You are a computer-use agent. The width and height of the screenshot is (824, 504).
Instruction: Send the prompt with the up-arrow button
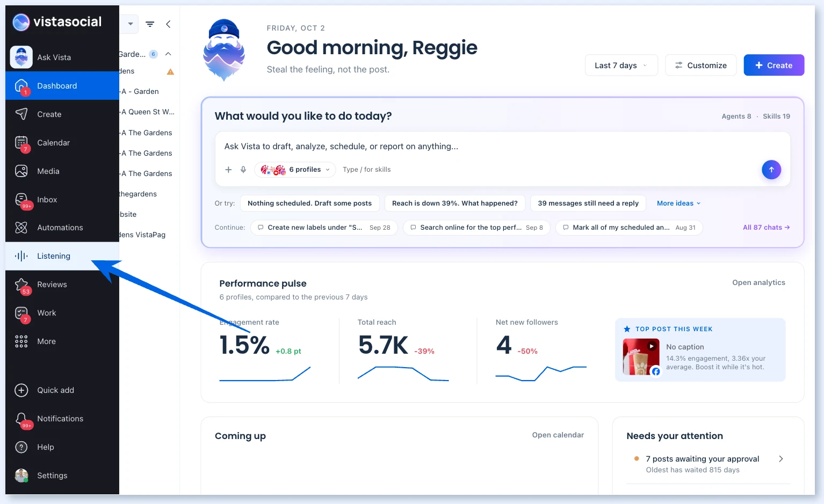[771, 170]
